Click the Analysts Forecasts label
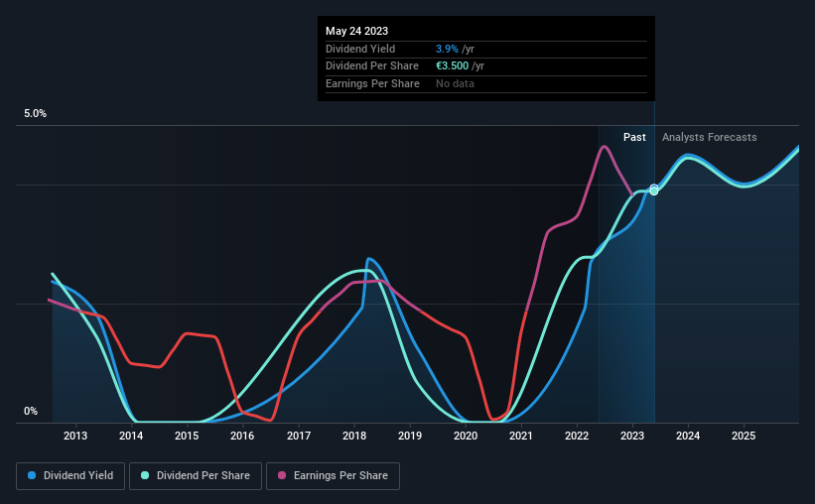 (x=710, y=137)
